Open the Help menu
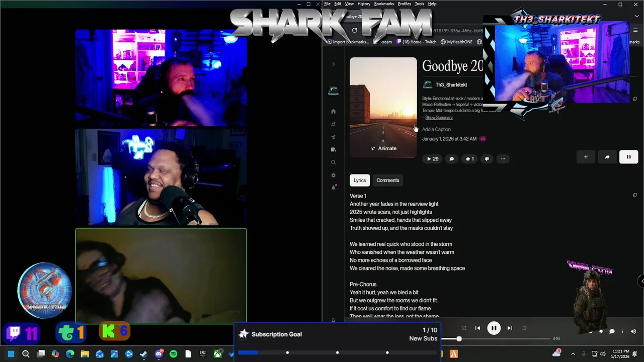This screenshot has width=644, height=362. (x=432, y=4)
